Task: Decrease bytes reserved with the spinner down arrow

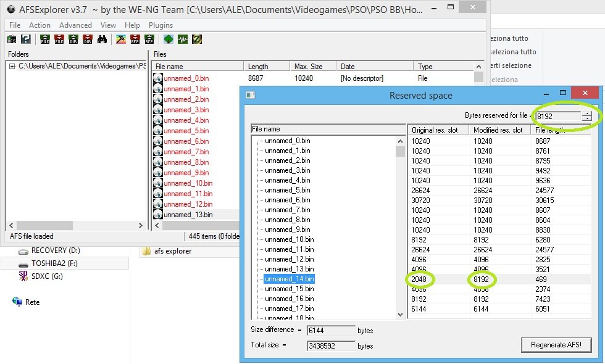Action: (x=586, y=118)
